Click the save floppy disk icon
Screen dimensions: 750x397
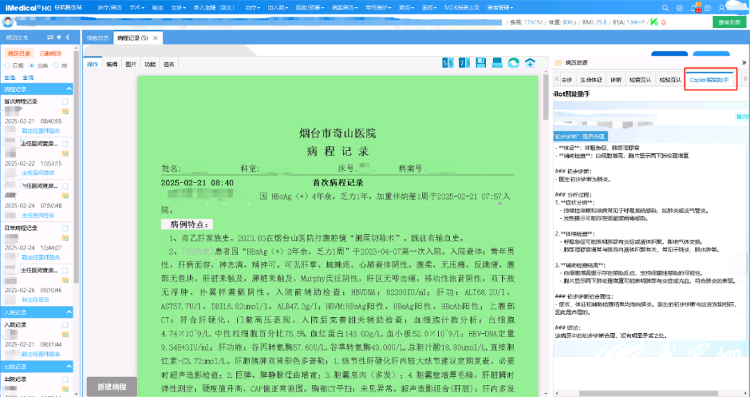[x=481, y=63]
